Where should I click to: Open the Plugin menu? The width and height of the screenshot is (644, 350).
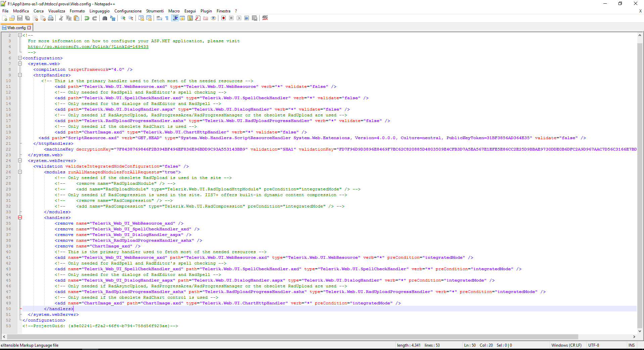coord(206,11)
